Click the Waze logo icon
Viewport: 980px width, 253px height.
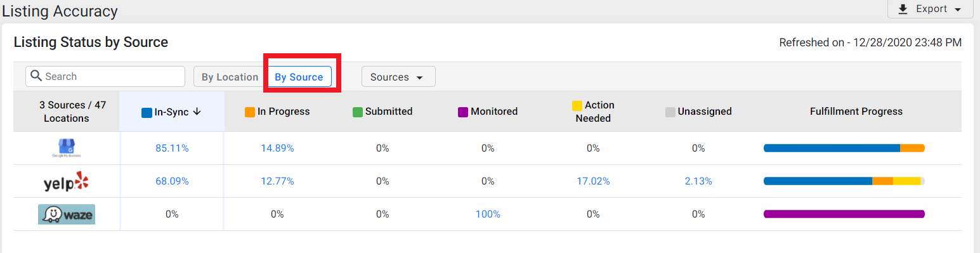coord(67,214)
